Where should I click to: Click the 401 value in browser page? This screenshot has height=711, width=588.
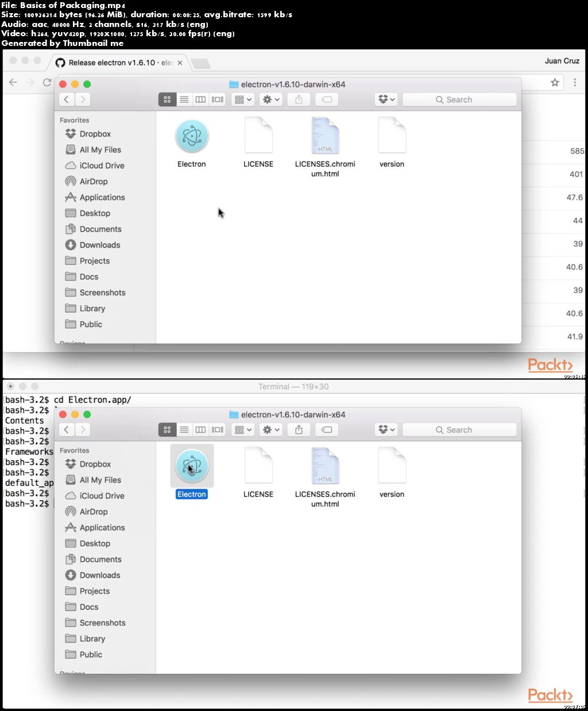coord(577,175)
